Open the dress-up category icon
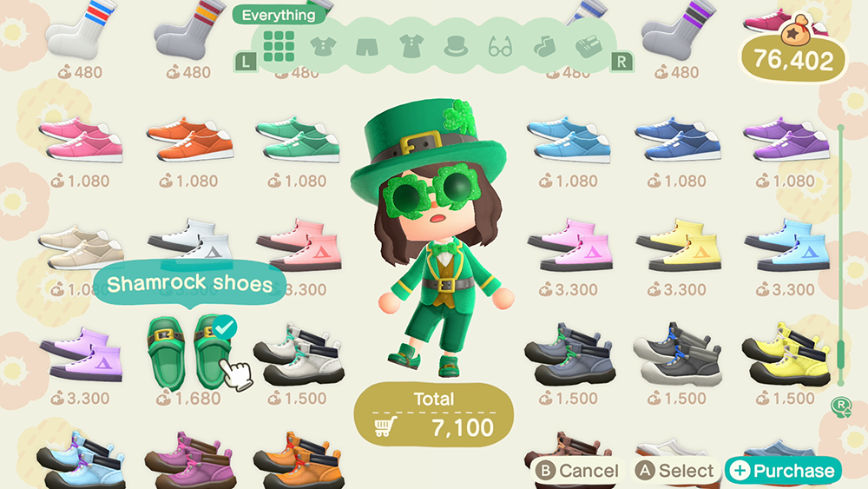 (x=411, y=47)
